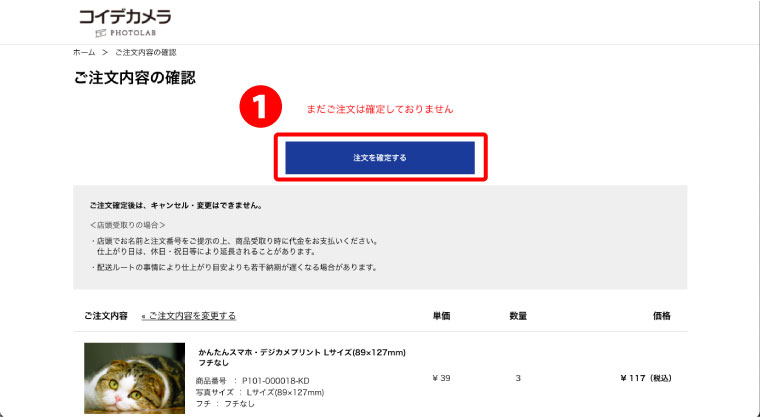The width and height of the screenshot is (760, 417).
Task: Click the PHOTOLAB camera icon under the logo
Action: click(100, 33)
